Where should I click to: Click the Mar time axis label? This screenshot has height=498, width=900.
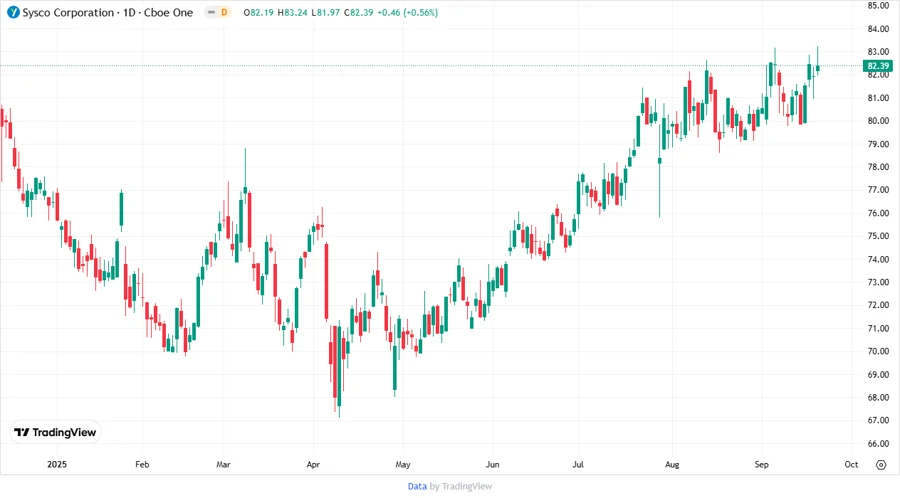(x=223, y=465)
